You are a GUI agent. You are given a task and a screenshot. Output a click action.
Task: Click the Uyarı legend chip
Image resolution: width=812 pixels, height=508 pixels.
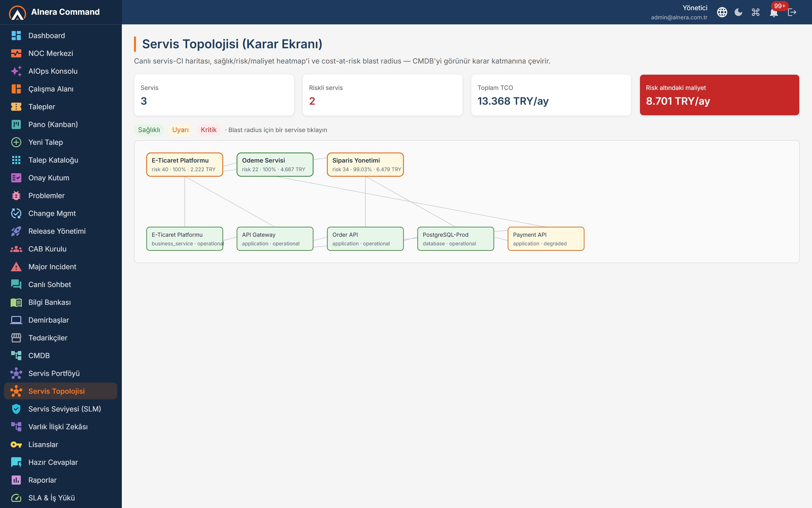[180, 130]
